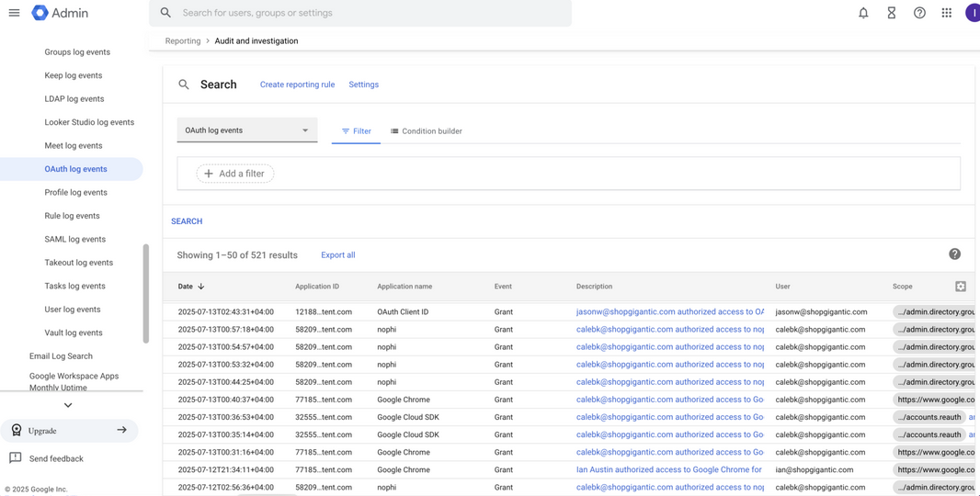
Task: Select Takeout log events in sidebar
Action: click(79, 263)
